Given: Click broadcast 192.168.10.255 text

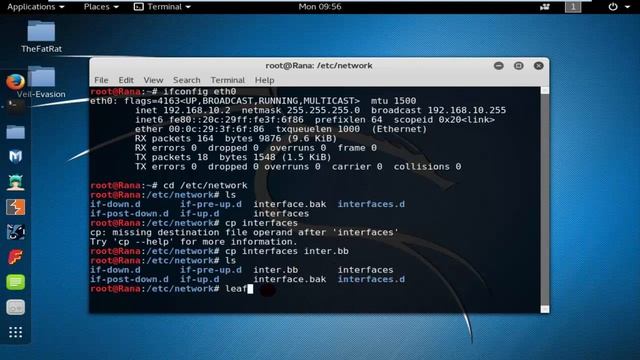Looking at the screenshot, I should pyautogui.click(x=438, y=110).
